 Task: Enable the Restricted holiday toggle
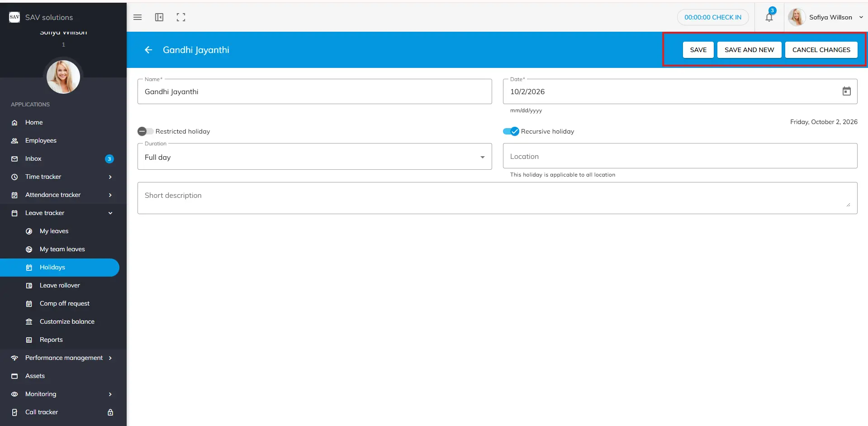pyautogui.click(x=145, y=131)
